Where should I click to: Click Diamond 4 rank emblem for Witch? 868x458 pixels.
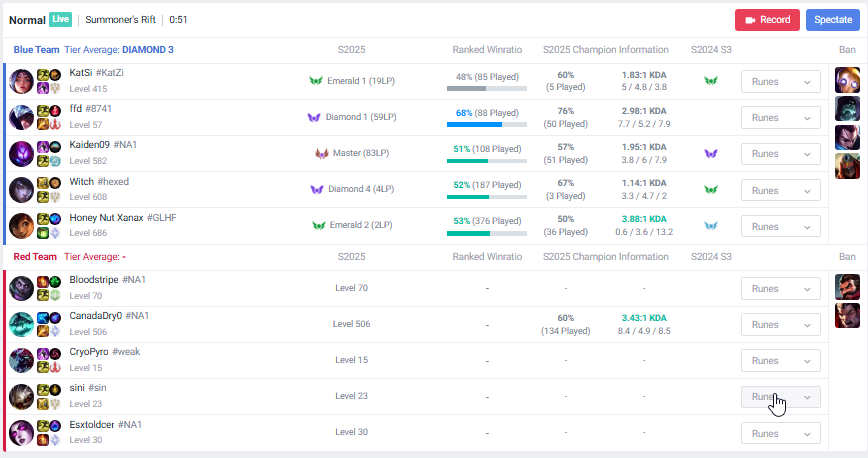pyautogui.click(x=317, y=189)
